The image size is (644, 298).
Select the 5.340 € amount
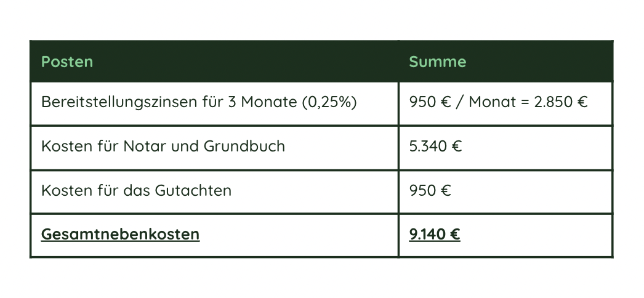click(x=435, y=147)
